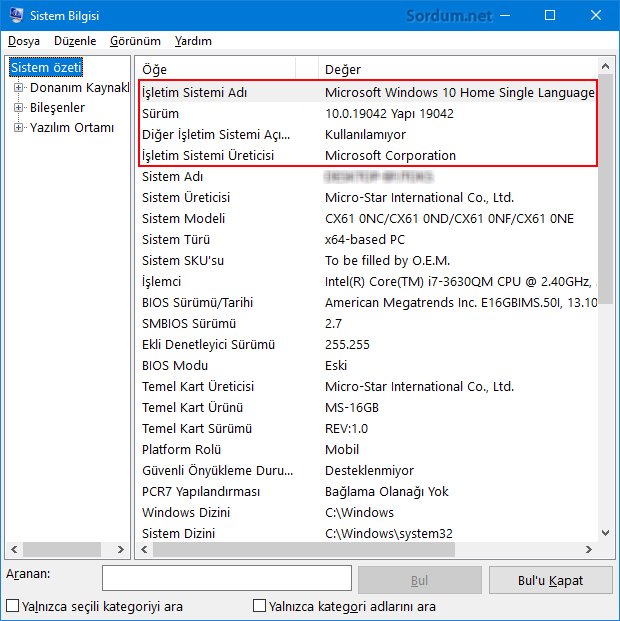Image resolution: width=620 pixels, height=621 pixels.
Task: Select the Windows Dizini row
Action: click(x=367, y=512)
